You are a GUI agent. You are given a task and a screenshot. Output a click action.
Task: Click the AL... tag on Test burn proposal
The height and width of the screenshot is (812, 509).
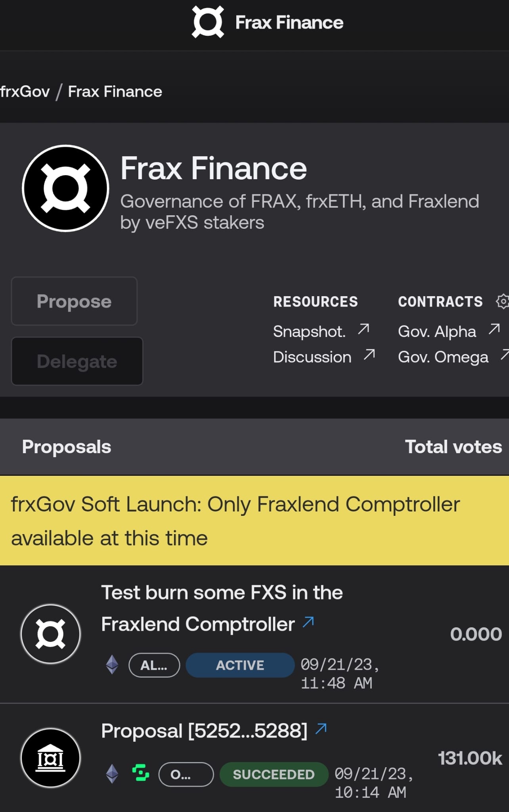[x=154, y=665]
